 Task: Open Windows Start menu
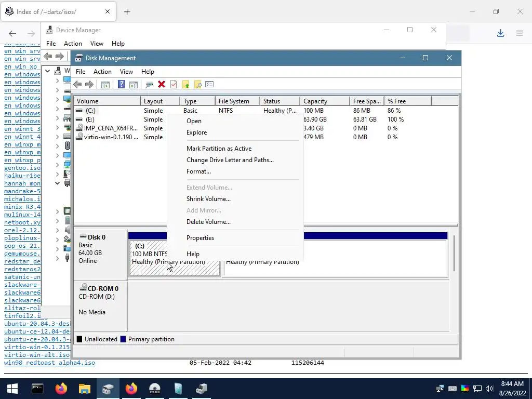[12, 389]
